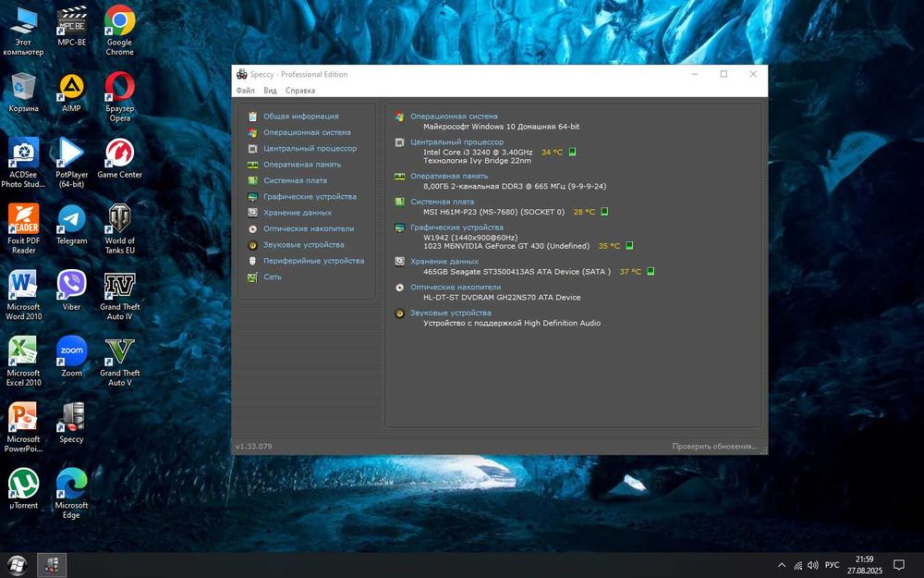
Task: Select Центральный процессор in the sidebar
Action: pos(310,148)
